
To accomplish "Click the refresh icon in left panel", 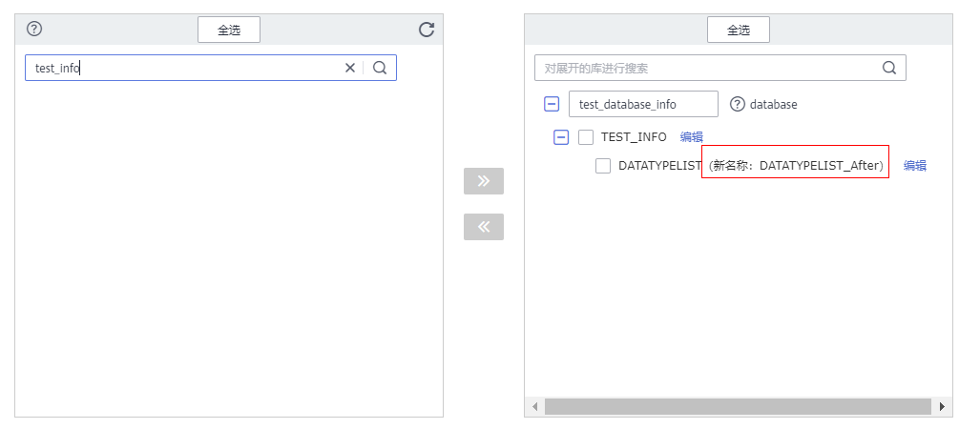I will tap(427, 30).
